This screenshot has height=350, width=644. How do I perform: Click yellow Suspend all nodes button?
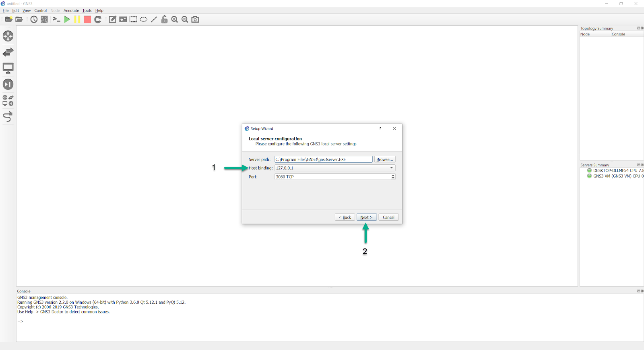point(77,19)
